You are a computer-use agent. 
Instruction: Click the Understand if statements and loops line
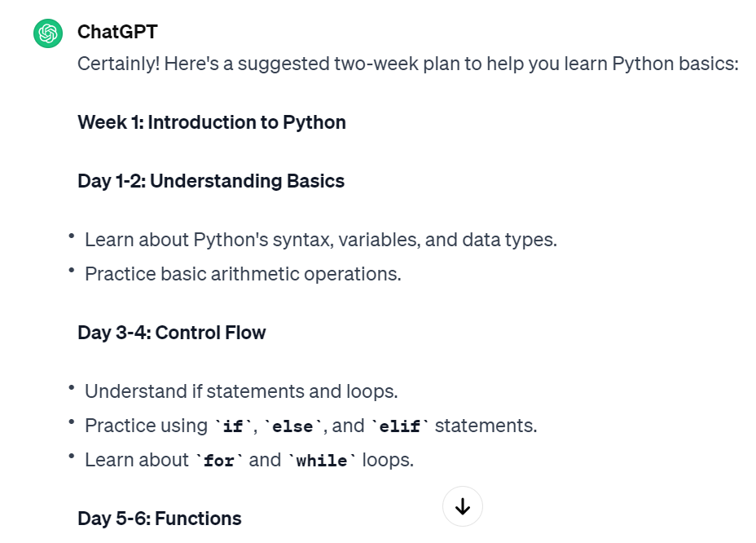[241, 391]
